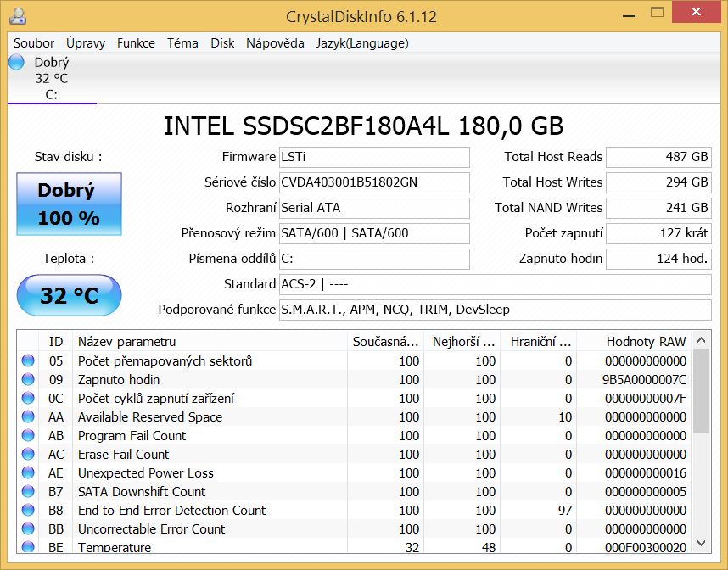Click status icon for Program Fail Count

point(29,436)
